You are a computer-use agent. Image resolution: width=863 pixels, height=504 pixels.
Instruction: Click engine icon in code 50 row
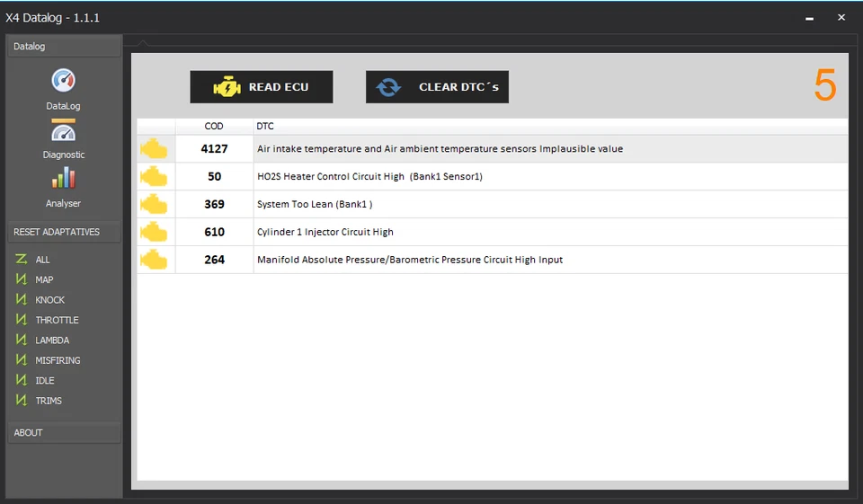click(154, 177)
